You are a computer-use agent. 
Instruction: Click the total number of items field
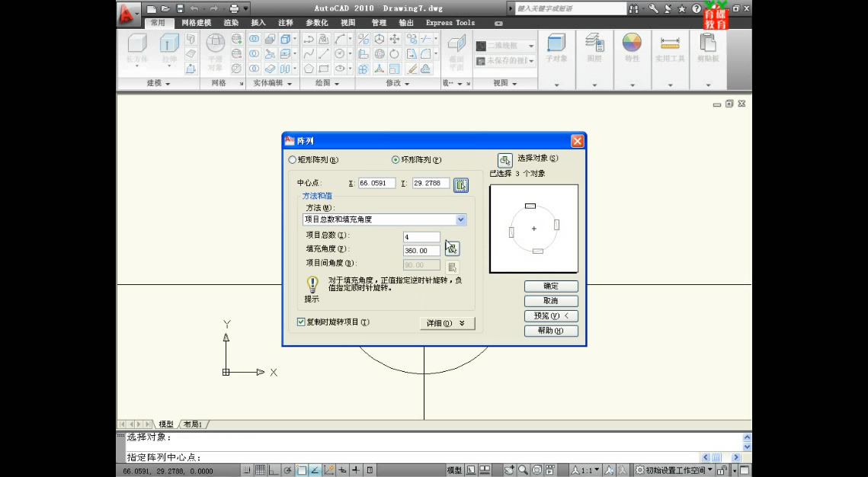pos(421,237)
